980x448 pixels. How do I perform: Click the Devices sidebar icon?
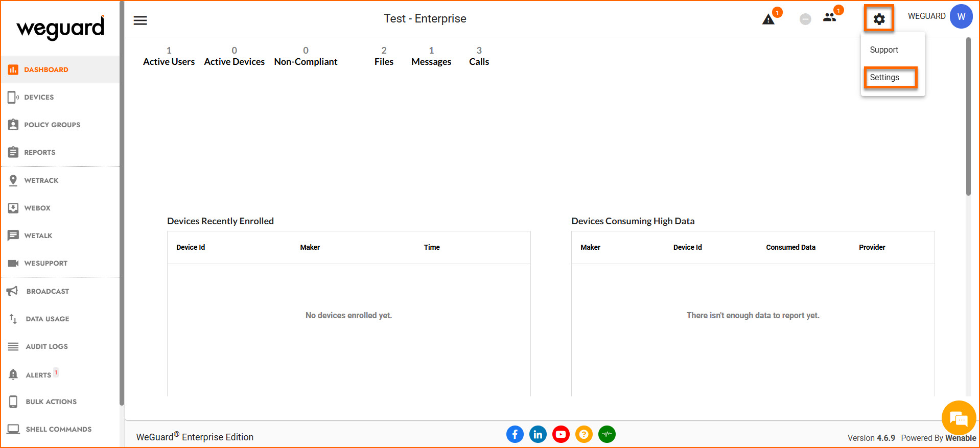coord(13,97)
